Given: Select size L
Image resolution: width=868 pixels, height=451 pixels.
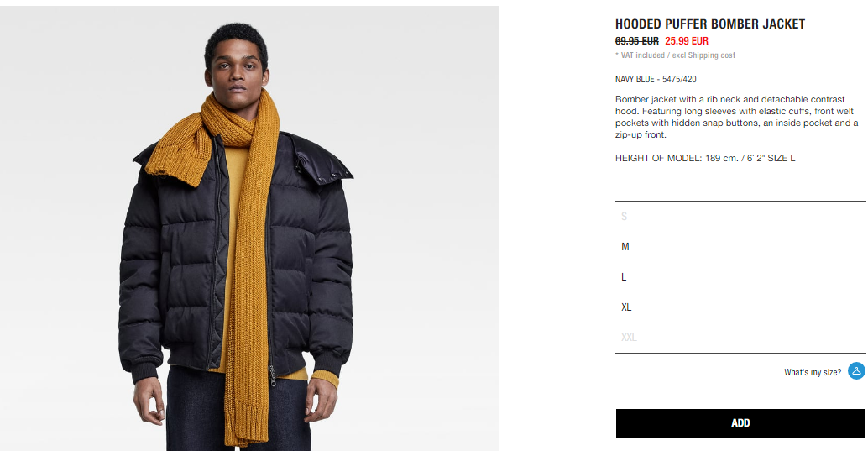Looking at the screenshot, I should (740, 276).
